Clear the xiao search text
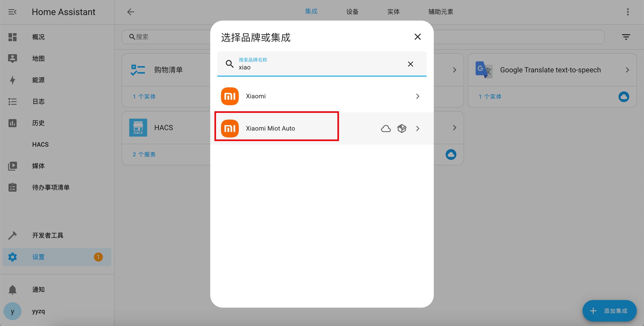The image size is (644, 326). point(410,64)
